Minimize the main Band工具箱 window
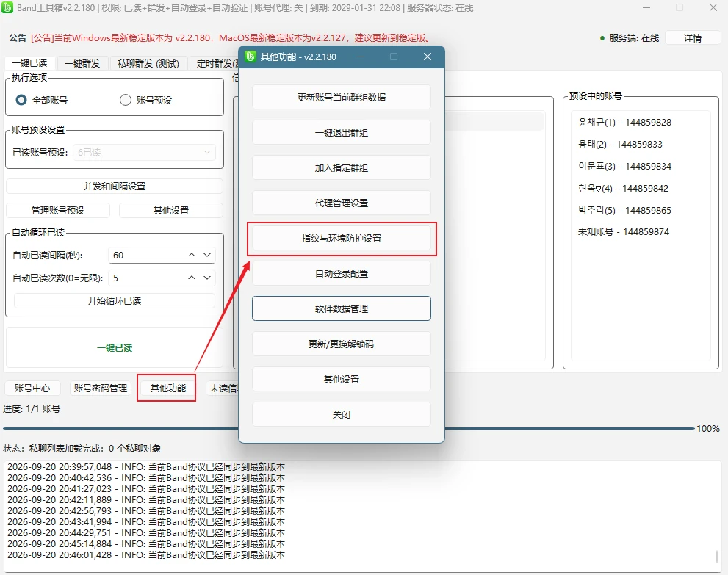Screen dimensions: 728x575 [646, 8]
